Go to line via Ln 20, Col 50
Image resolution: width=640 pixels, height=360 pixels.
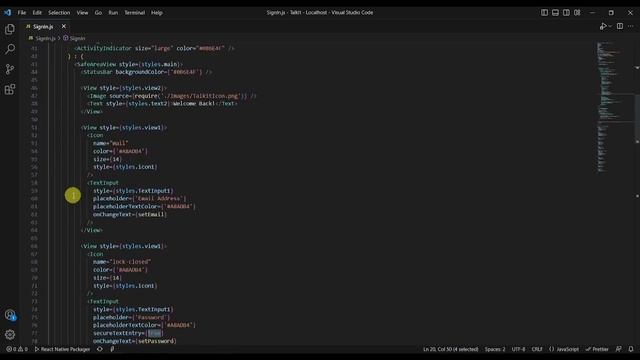(x=450, y=349)
